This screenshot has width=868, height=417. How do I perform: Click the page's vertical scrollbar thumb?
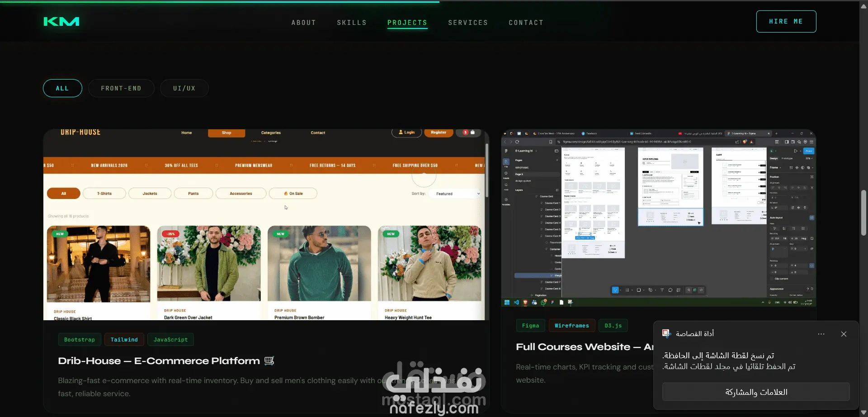coord(863,213)
